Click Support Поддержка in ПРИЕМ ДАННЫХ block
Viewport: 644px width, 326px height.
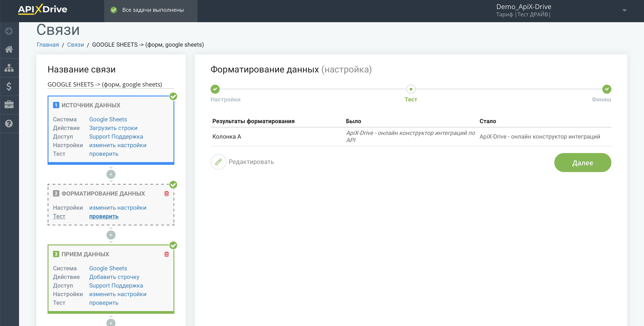point(116,285)
